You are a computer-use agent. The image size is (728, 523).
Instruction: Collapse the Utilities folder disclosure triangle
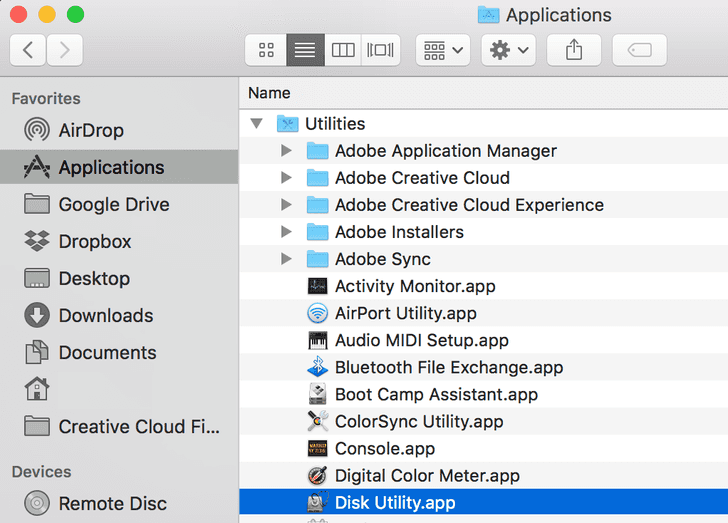[x=258, y=124]
